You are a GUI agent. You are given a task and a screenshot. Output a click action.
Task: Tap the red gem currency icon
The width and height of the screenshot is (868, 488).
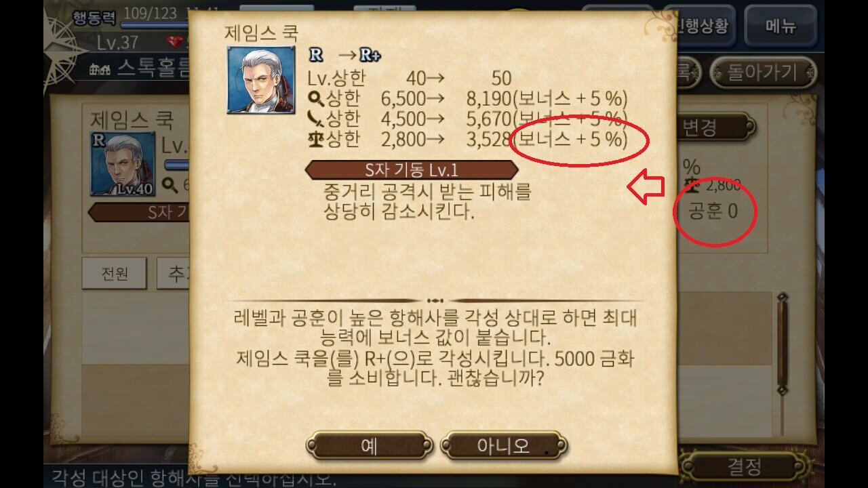tap(175, 43)
